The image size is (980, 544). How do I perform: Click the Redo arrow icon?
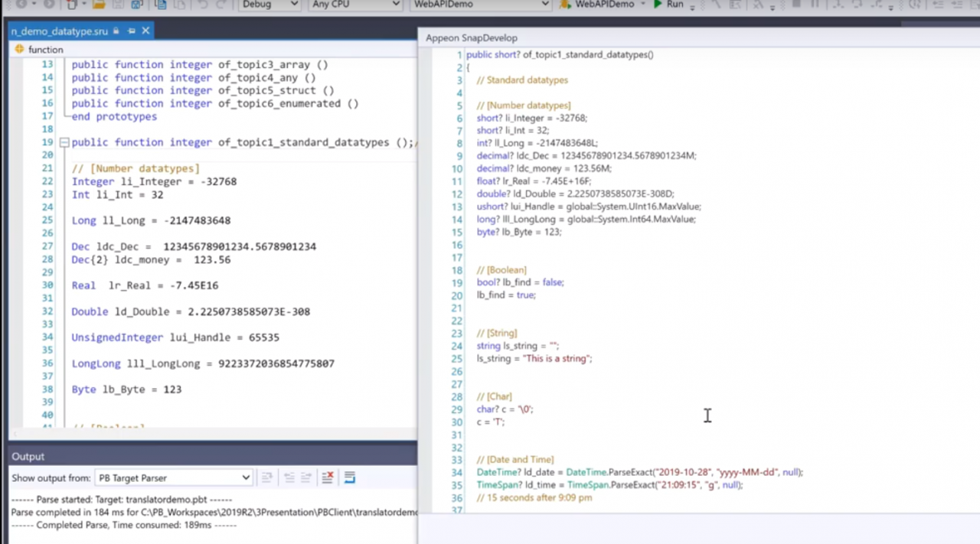click(223, 5)
